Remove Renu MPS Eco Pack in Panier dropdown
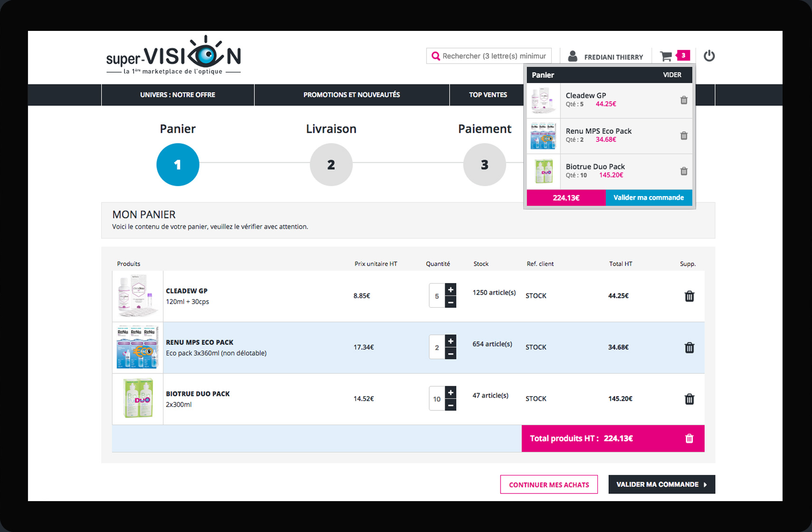The image size is (812, 532). 683,136
